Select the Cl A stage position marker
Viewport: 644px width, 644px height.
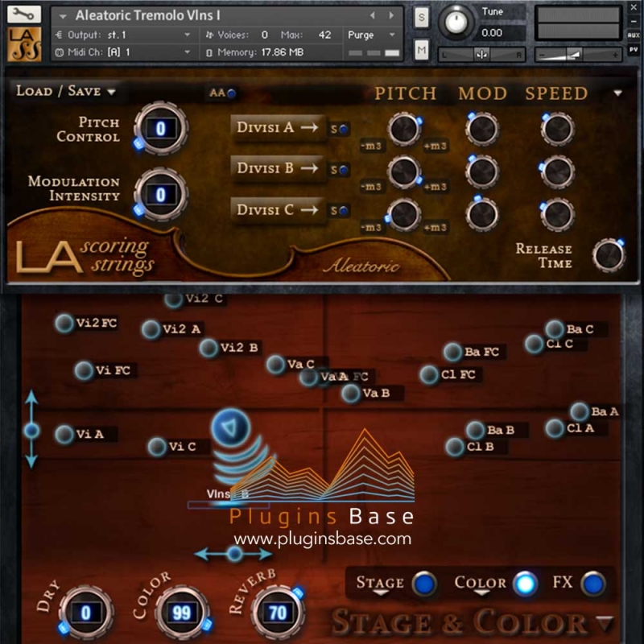point(555,428)
